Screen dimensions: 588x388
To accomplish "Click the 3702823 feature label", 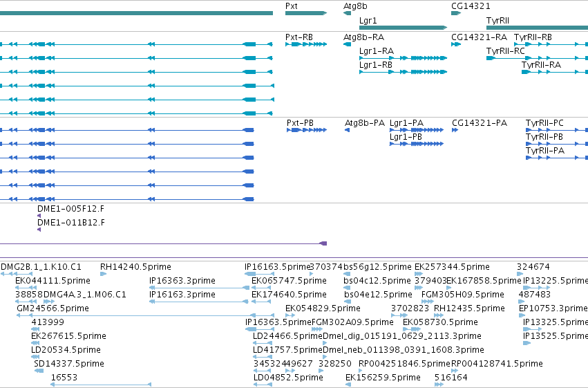I will [x=410, y=309].
